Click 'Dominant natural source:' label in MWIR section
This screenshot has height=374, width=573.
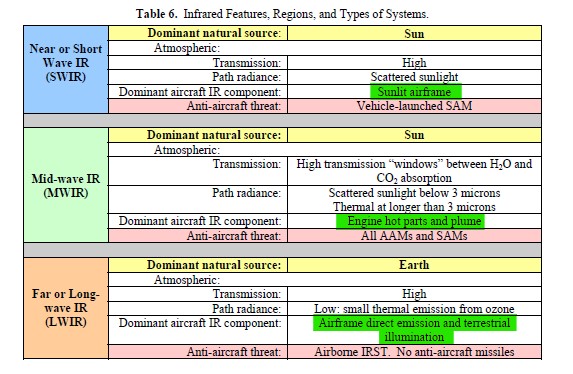pyautogui.click(x=214, y=135)
